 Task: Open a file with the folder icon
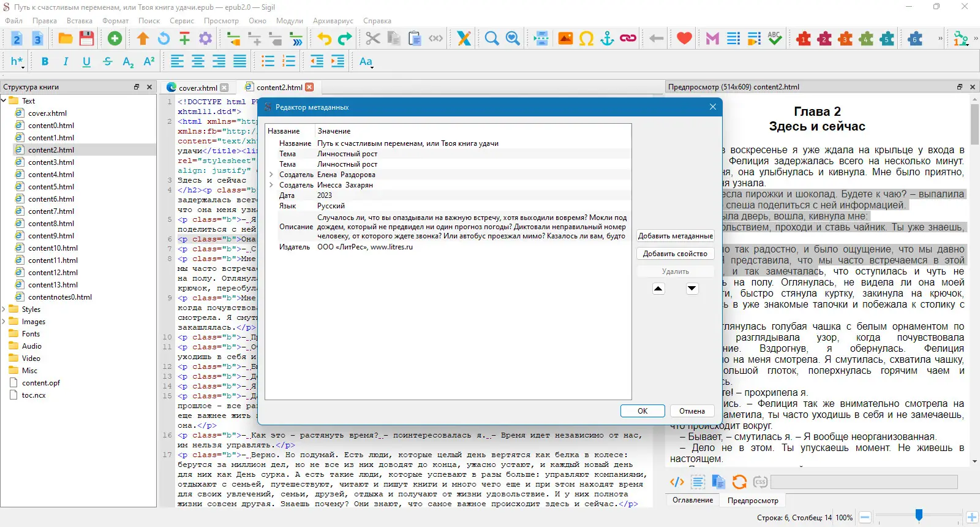[x=66, y=39]
